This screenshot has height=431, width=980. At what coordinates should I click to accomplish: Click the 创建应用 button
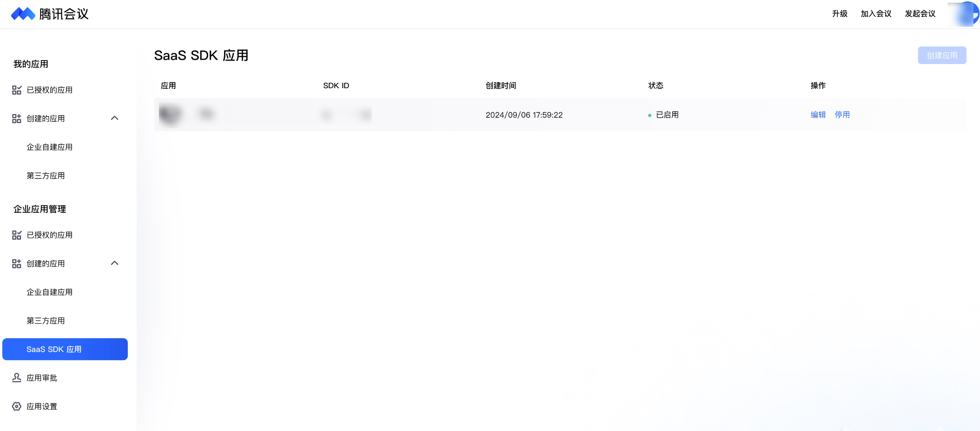click(942, 56)
